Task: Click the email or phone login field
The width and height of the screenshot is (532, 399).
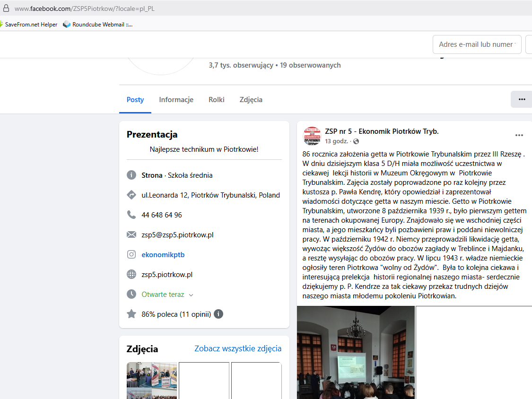Action: 477,44
